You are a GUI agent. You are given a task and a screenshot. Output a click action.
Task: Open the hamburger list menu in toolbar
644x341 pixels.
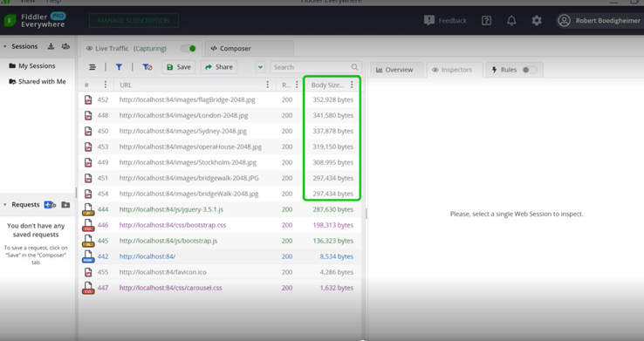click(x=92, y=67)
